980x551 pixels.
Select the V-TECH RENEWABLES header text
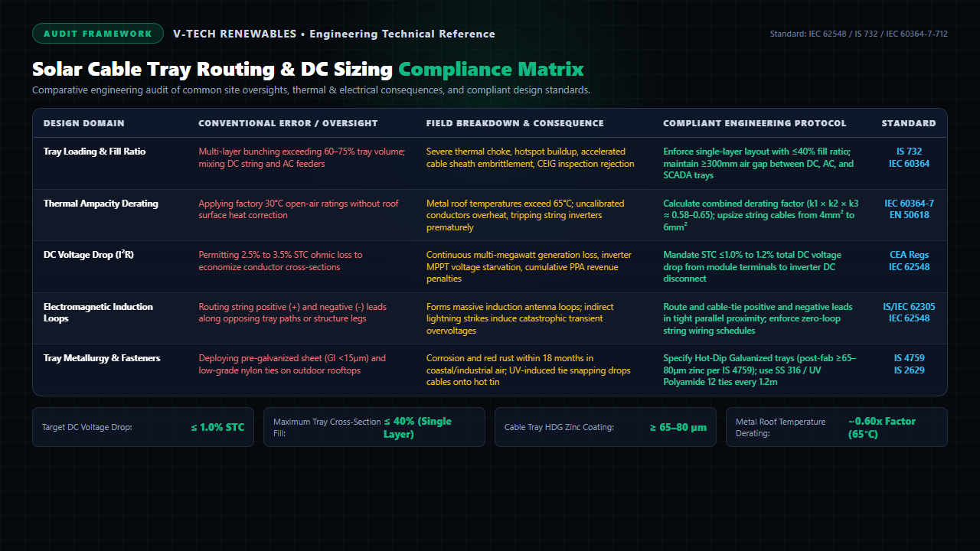coord(334,34)
